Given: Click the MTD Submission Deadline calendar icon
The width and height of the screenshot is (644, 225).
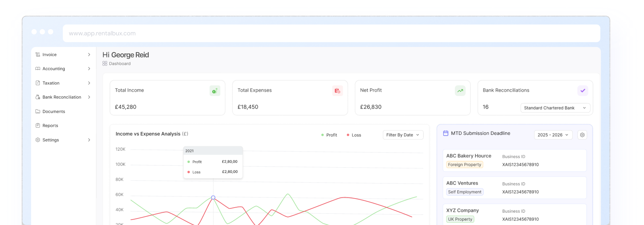Looking at the screenshot, I should pos(446,133).
